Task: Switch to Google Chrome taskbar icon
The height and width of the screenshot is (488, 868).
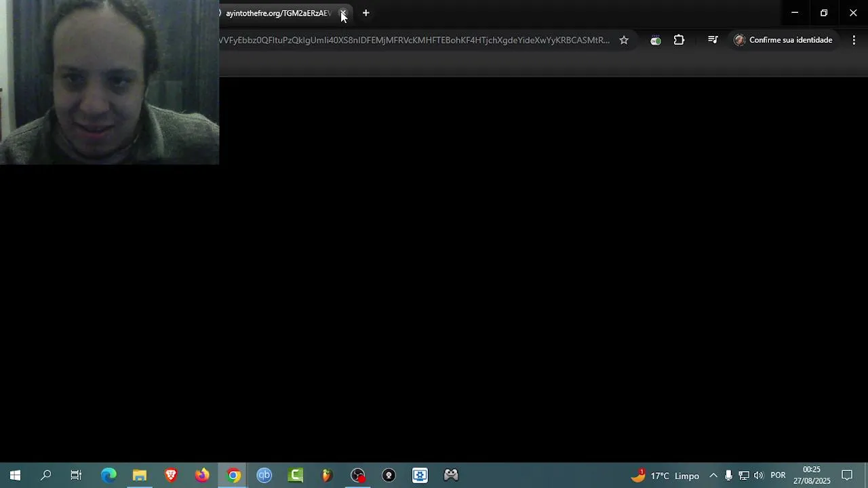Action: point(233,475)
